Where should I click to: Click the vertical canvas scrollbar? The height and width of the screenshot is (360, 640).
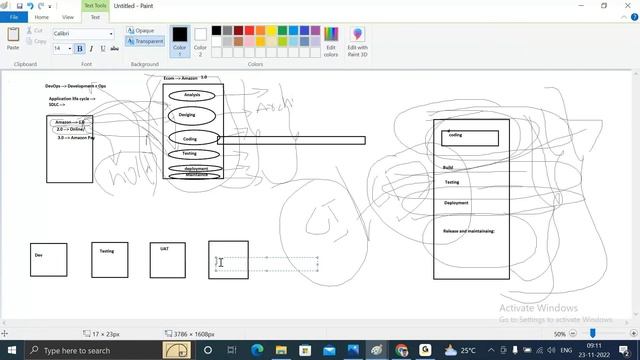click(636, 194)
